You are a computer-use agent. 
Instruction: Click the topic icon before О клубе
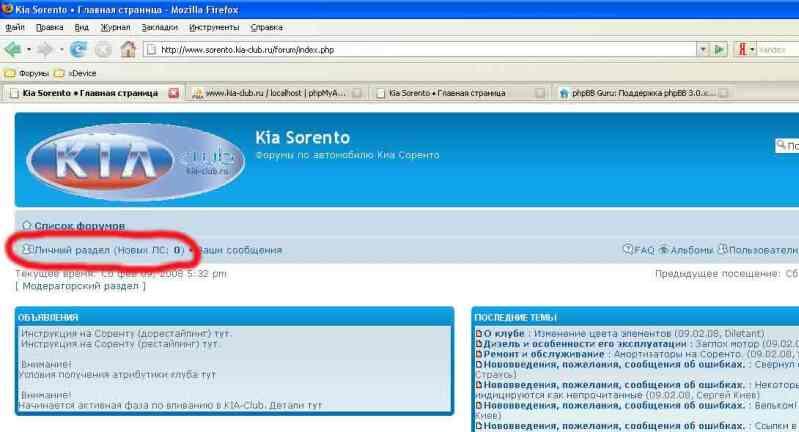[478, 334]
